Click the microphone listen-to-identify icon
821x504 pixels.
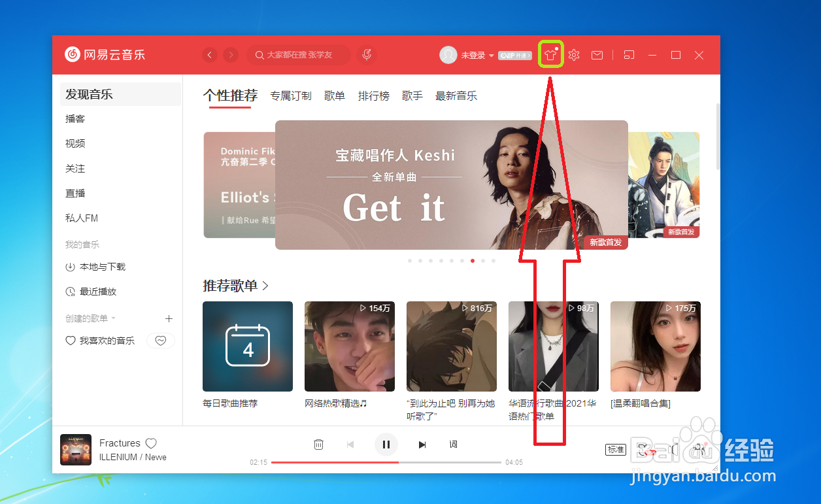pos(367,55)
